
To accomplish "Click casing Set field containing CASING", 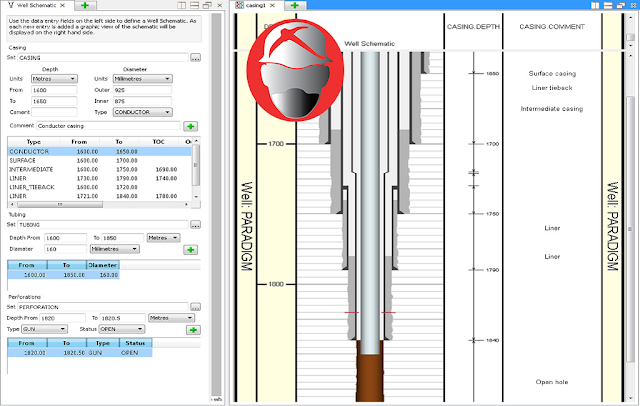I will (x=103, y=58).
